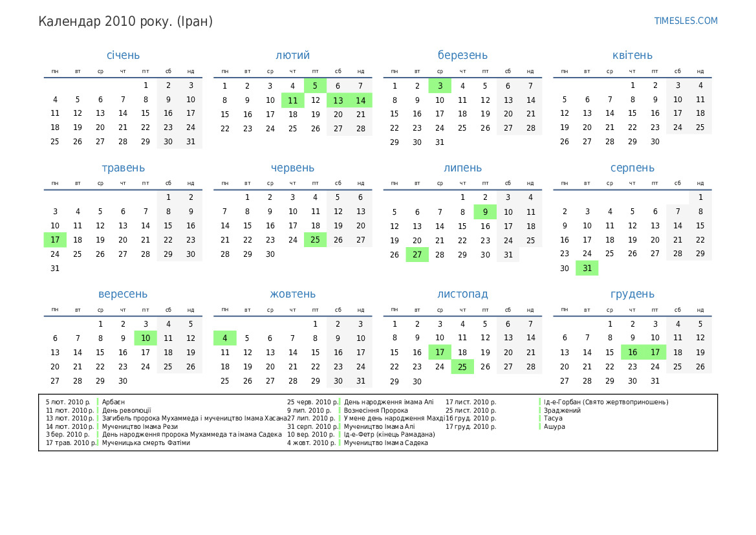Select highlighted 11 in лютий calendar

point(292,100)
